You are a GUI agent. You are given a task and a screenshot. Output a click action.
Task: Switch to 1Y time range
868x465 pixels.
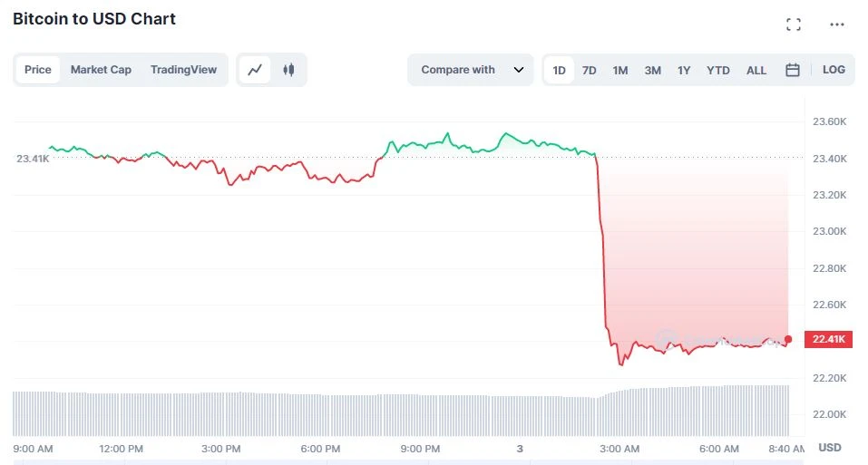[x=684, y=70]
